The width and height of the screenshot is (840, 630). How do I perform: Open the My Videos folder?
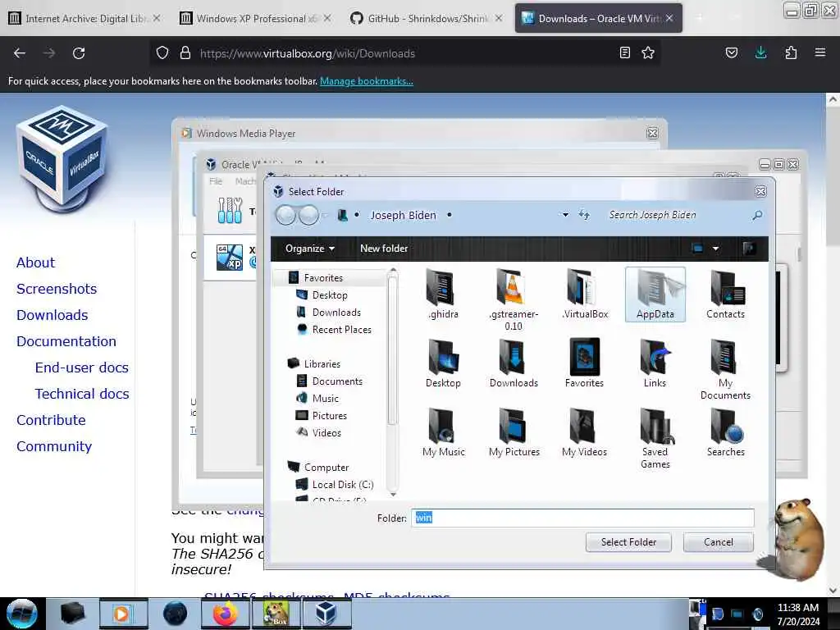584,432
